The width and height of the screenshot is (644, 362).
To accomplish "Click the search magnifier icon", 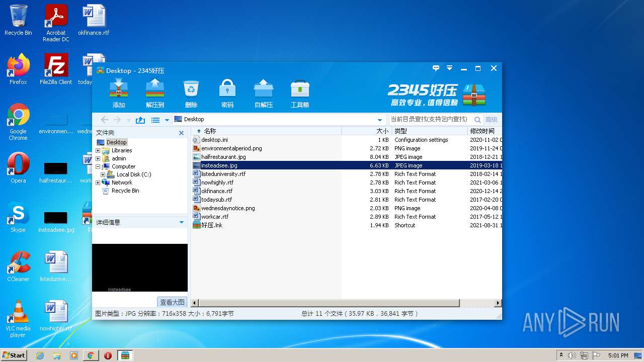I will tap(477, 120).
